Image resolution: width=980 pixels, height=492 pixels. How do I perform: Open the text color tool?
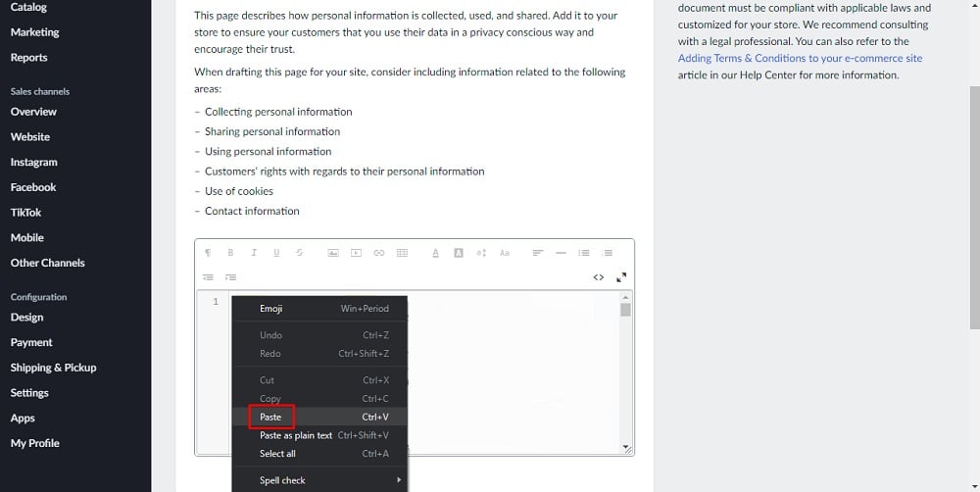point(436,253)
